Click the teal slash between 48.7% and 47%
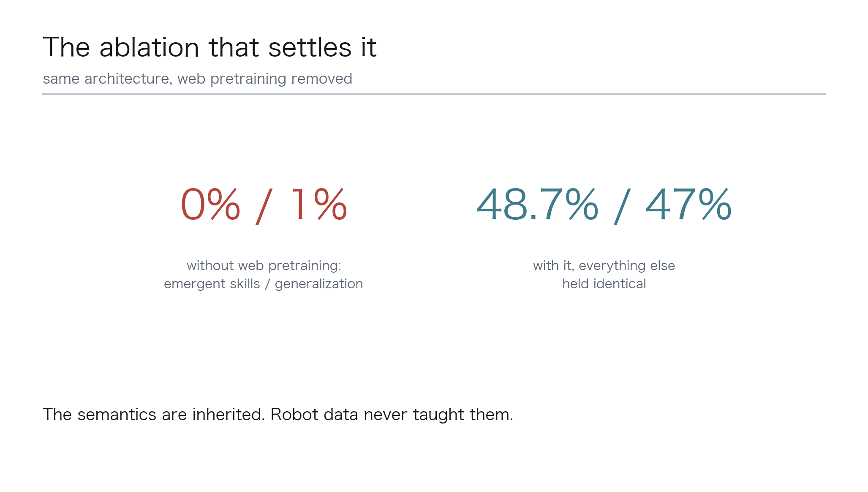 pos(622,207)
